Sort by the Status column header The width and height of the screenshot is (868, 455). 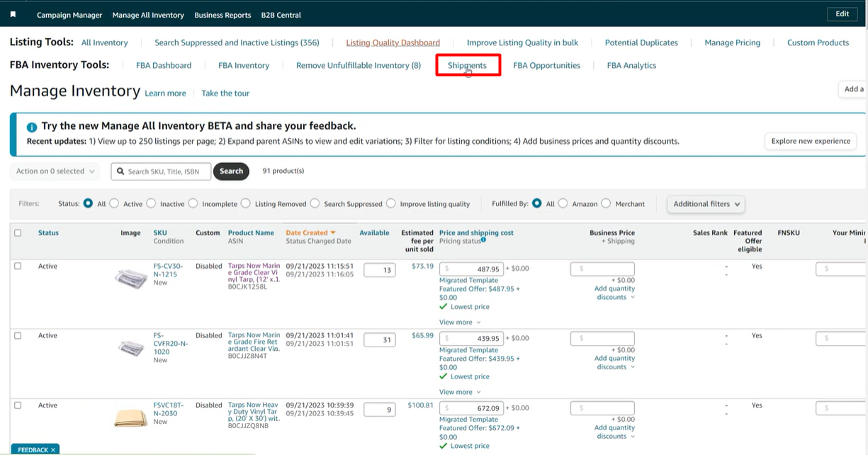coord(48,232)
